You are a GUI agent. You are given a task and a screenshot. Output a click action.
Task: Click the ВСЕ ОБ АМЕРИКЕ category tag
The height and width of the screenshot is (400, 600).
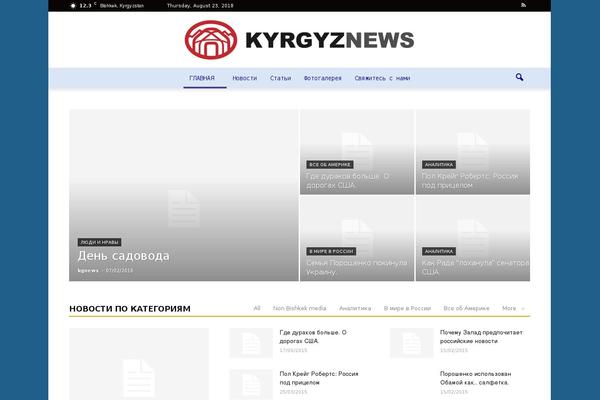330,165
